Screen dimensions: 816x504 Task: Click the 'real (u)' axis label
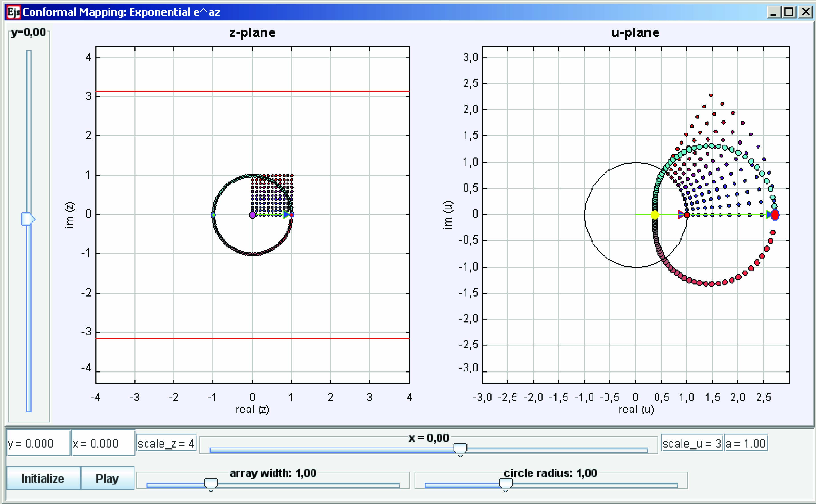[636, 409]
